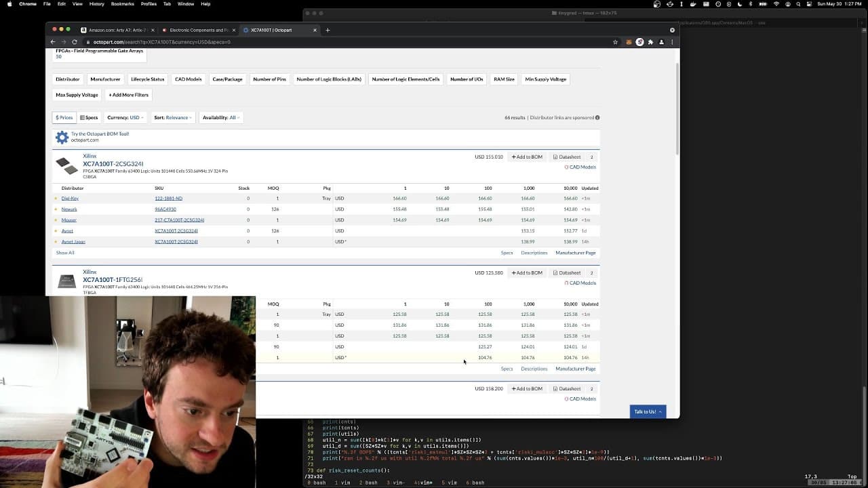Click Show All under the first part
The width and height of the screenshot is (868, 488).
(x=65, y=253)
